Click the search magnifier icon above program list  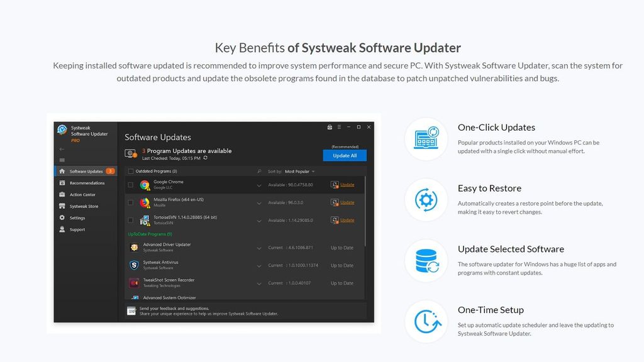(258, 171)
